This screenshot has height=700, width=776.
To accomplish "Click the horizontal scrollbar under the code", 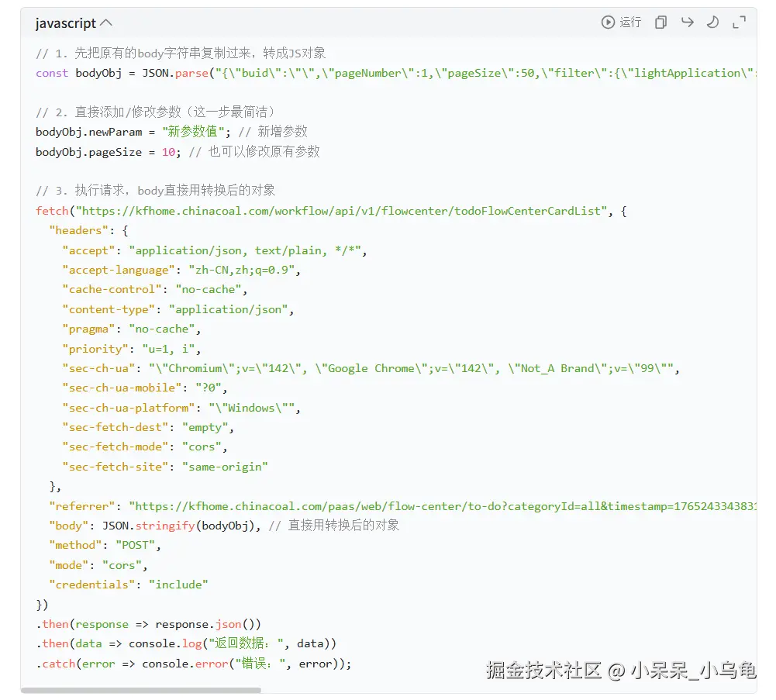I will [x=141, y=690].
